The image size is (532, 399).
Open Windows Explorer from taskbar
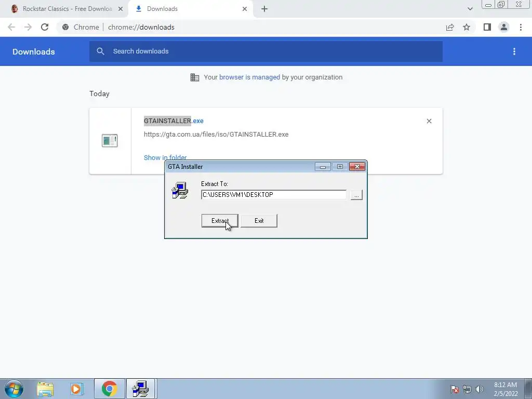point(45,389)
